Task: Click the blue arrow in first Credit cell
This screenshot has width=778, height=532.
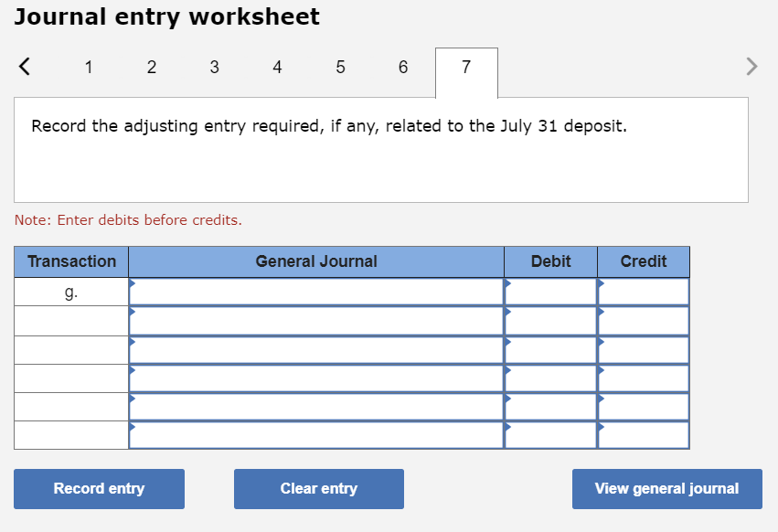Action: coord(603,286)
